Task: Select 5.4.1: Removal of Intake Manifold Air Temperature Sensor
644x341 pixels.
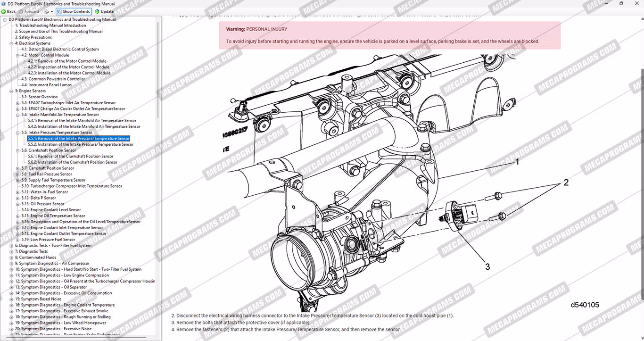Action: [x=82, y=121]
